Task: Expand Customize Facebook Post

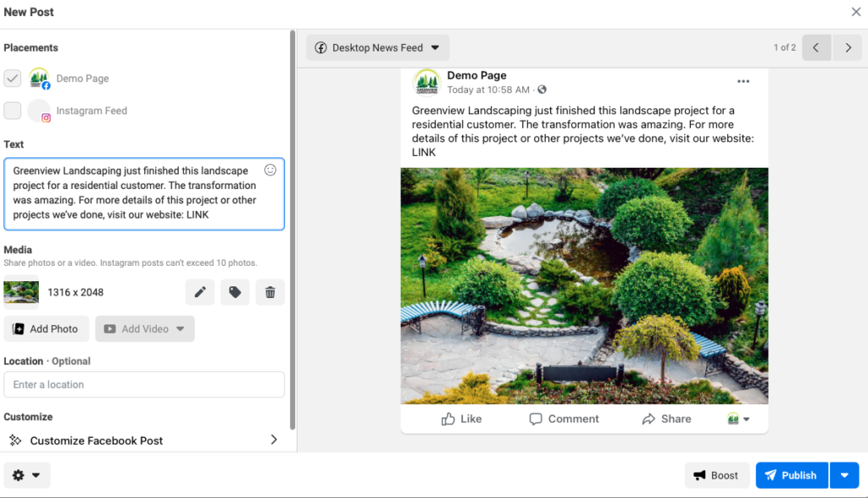Action: 144,440
